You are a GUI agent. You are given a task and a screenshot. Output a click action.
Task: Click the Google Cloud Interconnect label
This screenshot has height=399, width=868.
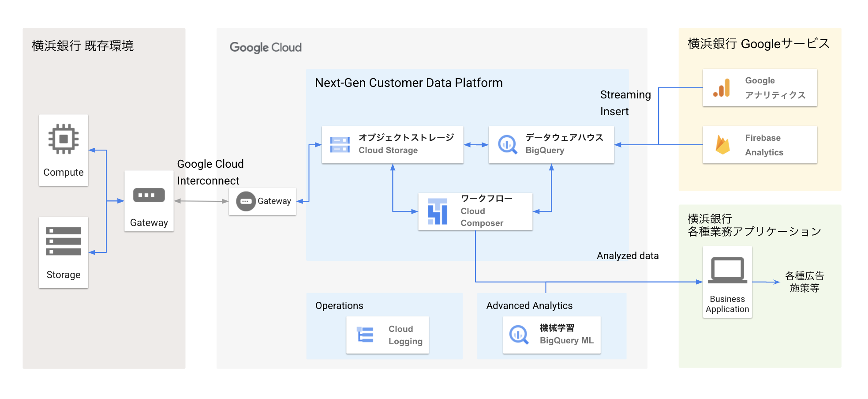210,172
